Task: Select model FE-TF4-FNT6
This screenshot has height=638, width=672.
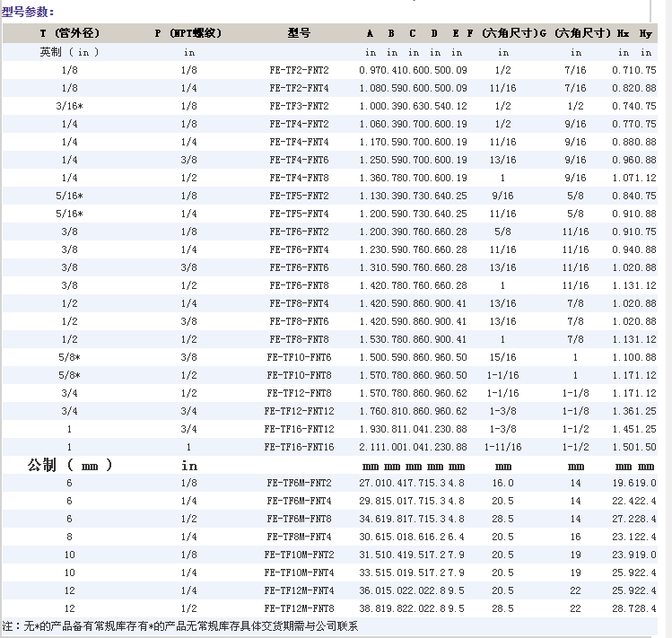Action: click(299, 161)
